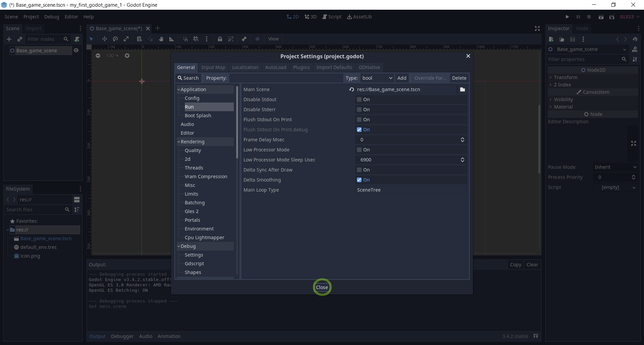Click the Play Project button
This screenshot has height=345, width=644.
[x=567, y=17]
